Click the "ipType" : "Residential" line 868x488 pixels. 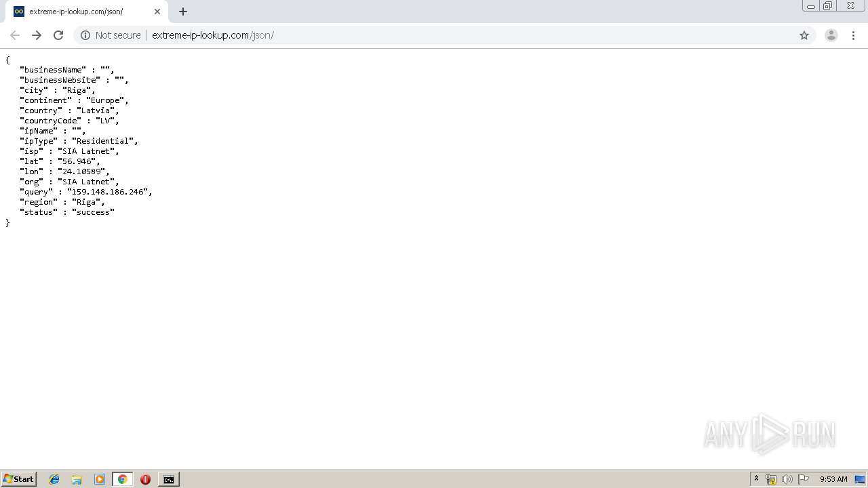click(79, 141)
